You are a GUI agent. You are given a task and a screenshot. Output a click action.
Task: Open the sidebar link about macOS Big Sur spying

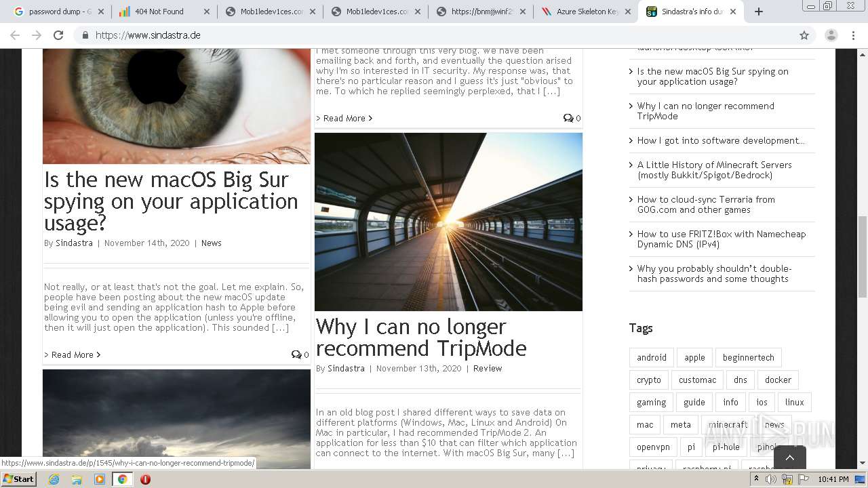click(x=713, y=77)
